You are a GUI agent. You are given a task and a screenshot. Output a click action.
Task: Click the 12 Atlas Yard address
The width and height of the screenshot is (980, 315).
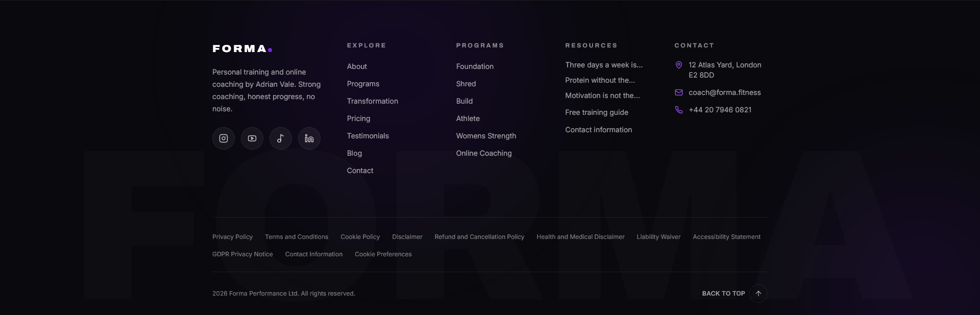pyautogui.click(x=725, y=70)
